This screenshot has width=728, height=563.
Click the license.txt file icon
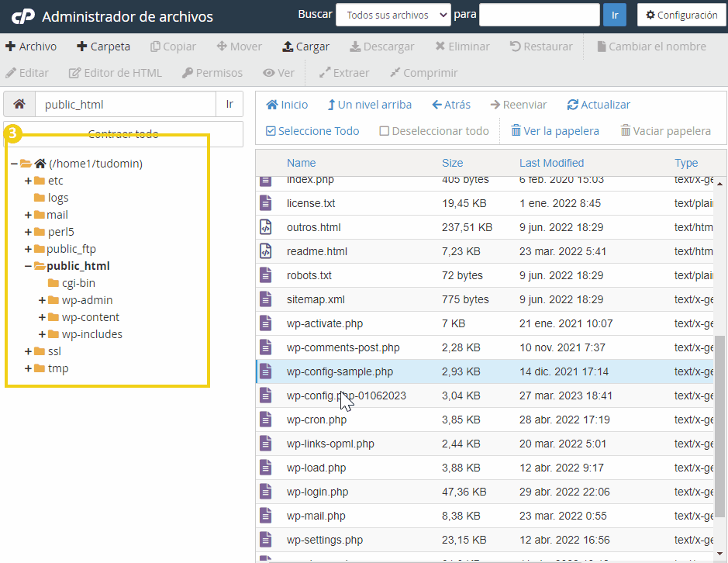[266, 203]
